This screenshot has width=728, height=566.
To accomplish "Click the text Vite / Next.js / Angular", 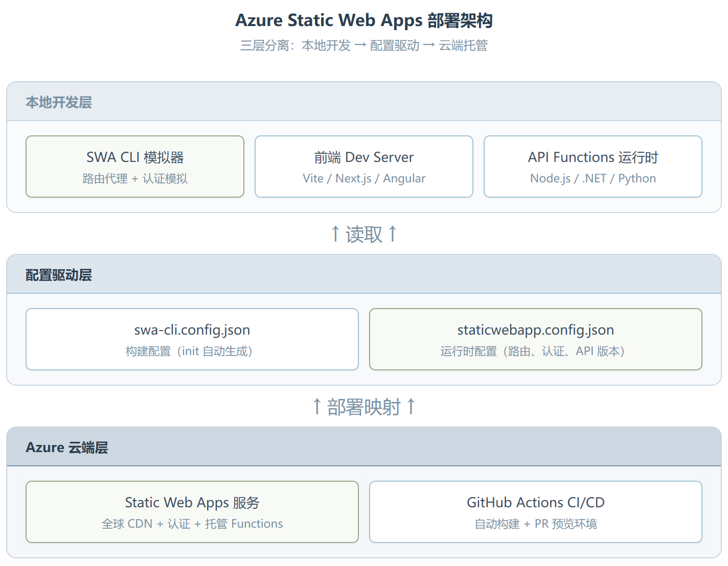I will coord(364,178).
